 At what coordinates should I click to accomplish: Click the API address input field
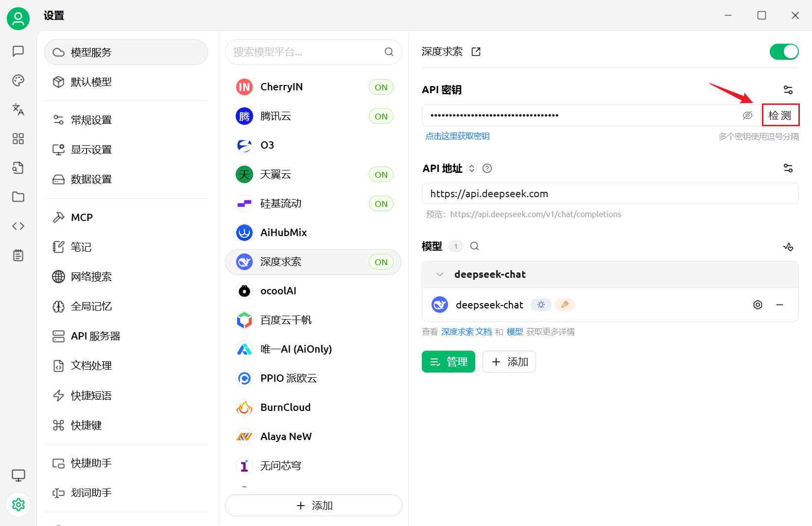(x=610, y=194)
